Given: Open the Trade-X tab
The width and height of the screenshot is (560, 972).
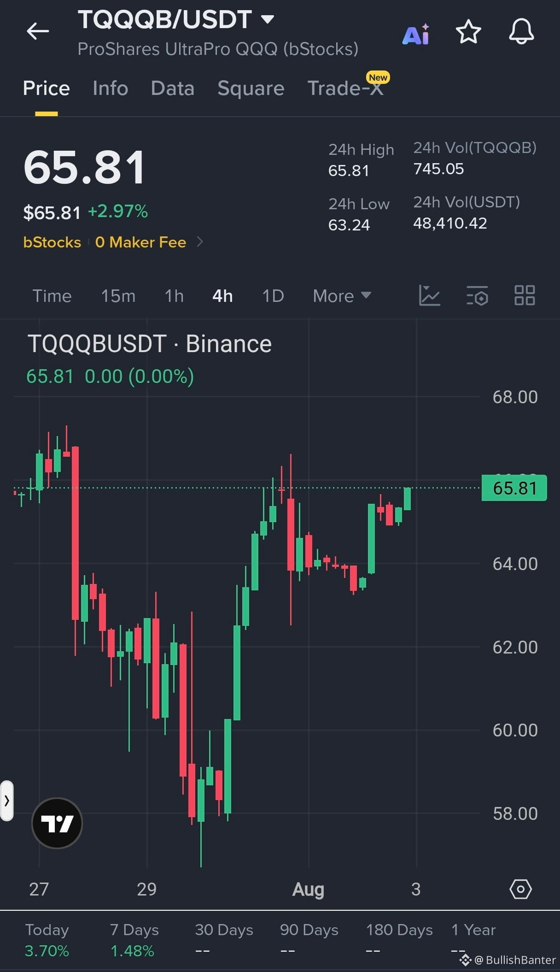Looking at the screenshot, I should pyautogui.click(x=345, y=88).
